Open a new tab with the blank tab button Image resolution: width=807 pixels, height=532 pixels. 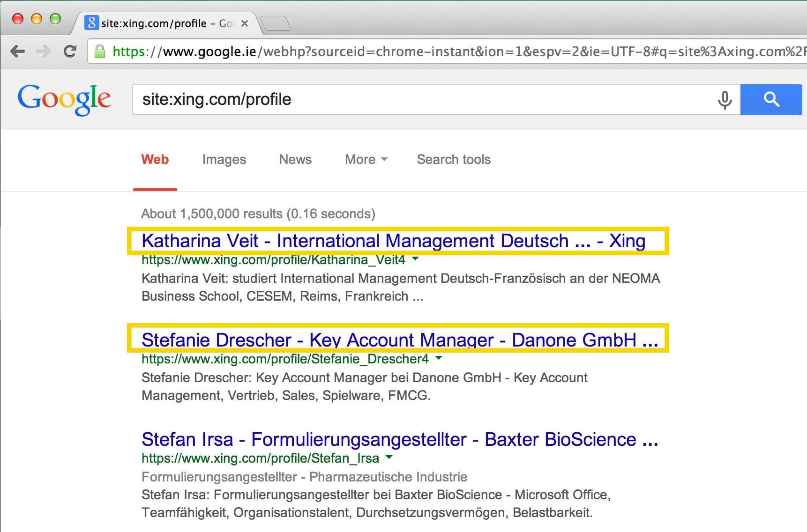(276, 23)
